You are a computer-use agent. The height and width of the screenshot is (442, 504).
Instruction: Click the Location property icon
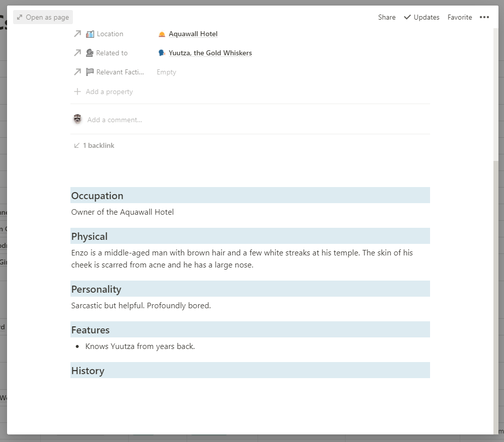tap(90, 34)
